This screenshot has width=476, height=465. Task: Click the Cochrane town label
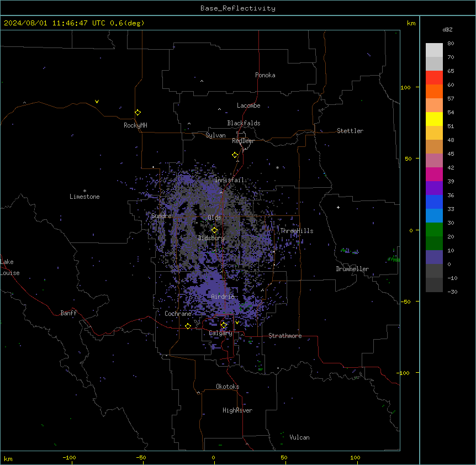pos(178,314)
